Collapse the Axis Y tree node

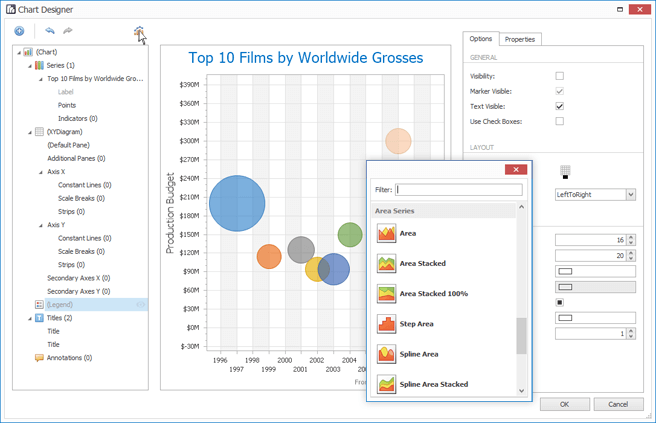click(40, 225)
